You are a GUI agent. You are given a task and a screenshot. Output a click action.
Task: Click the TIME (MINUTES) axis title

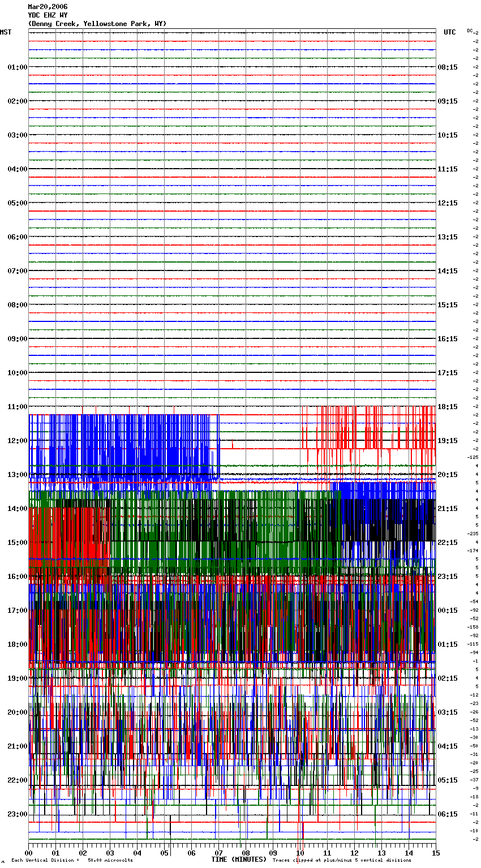tap(239, 860)
